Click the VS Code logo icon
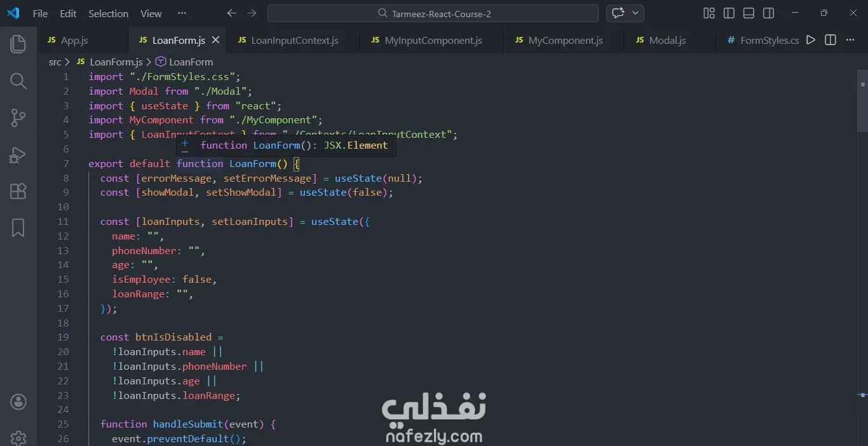The height and width of the screenshot is (446, 868). click(x=13, y=13)
